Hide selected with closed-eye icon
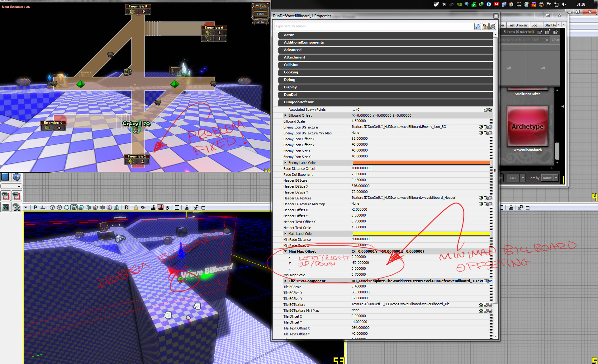The width and height of the screenshot is (598, 364). [17, 196]
